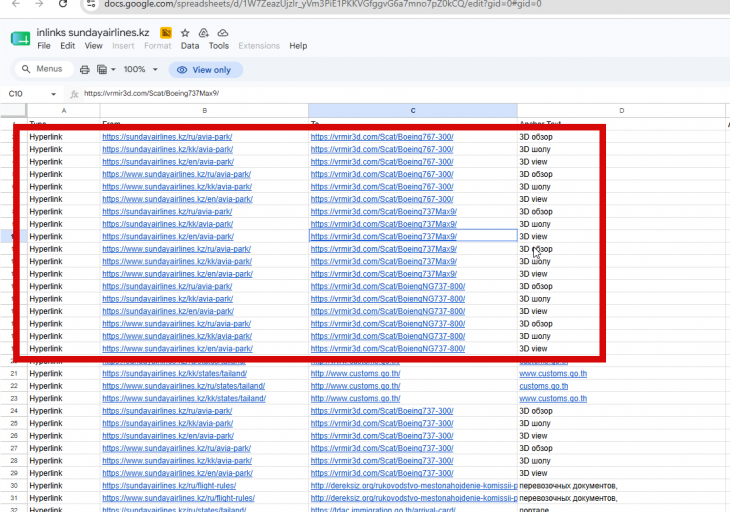Click the selected cell C10 with Boeing737Max9 link
The image size is (730, 512).
click(413, 236)
